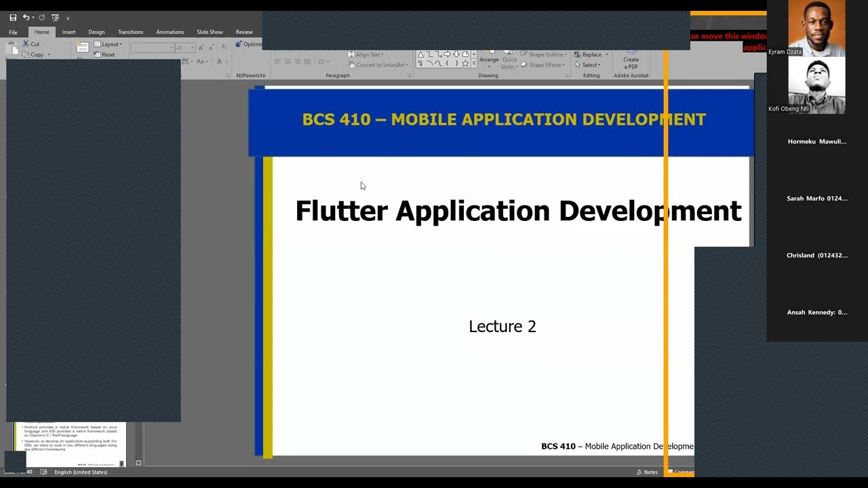Click the Paste clipboard icon

tap(13, 48)
